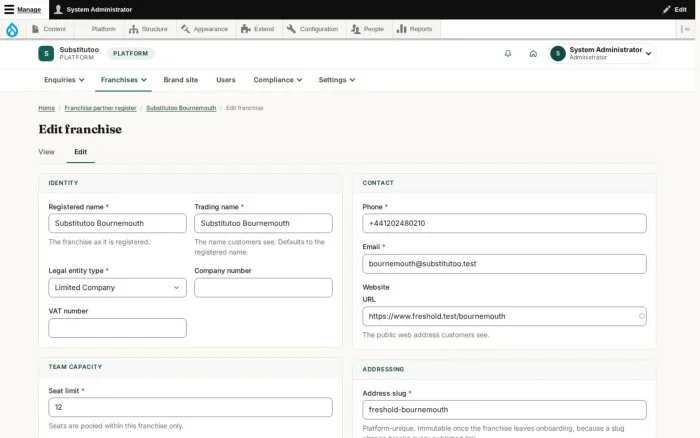The image size is (700, 438).
Task: Click the Registered name field
Action: point(117,223)
